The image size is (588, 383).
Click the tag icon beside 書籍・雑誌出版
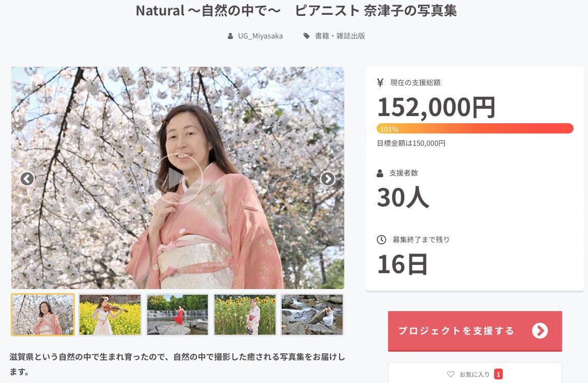click(307, 36)
